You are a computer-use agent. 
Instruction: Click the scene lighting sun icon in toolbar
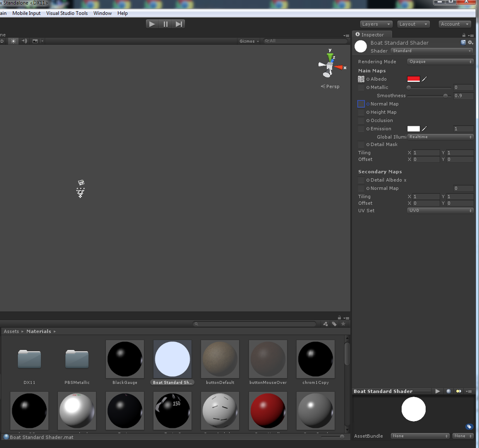14,41
